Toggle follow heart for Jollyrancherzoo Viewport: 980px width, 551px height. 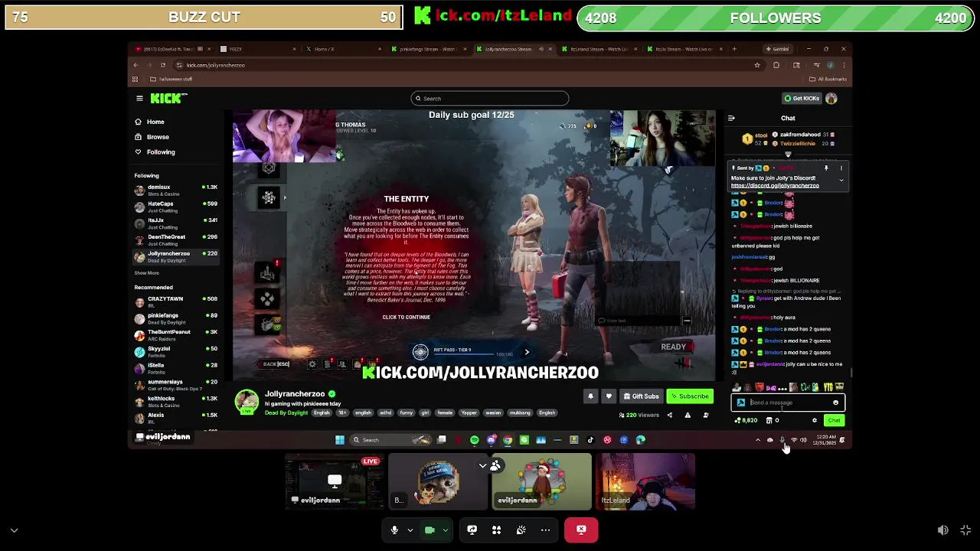609,396
